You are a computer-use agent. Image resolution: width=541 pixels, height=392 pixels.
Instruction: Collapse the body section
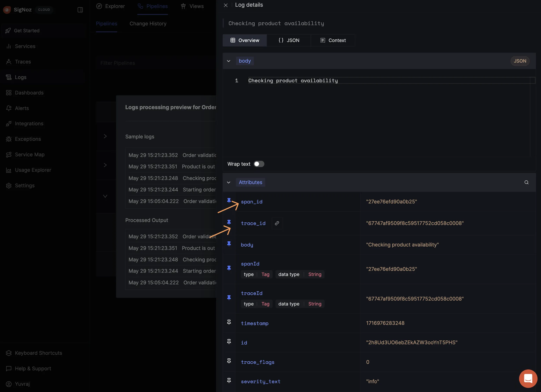point(228,61)
